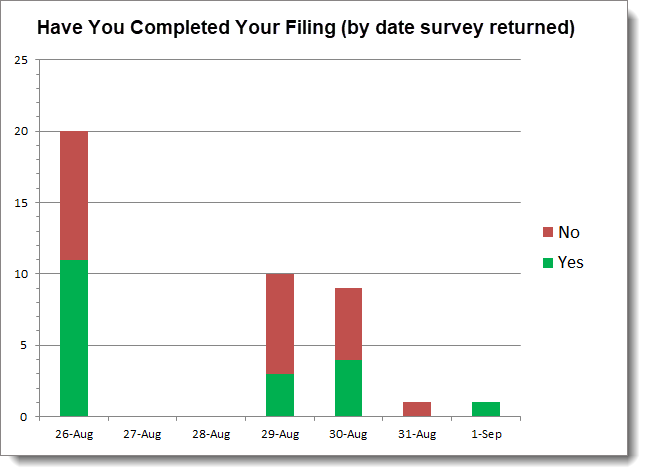Select the 1-Sep axis label
The image size is (648, 476).
click(486, 434)
